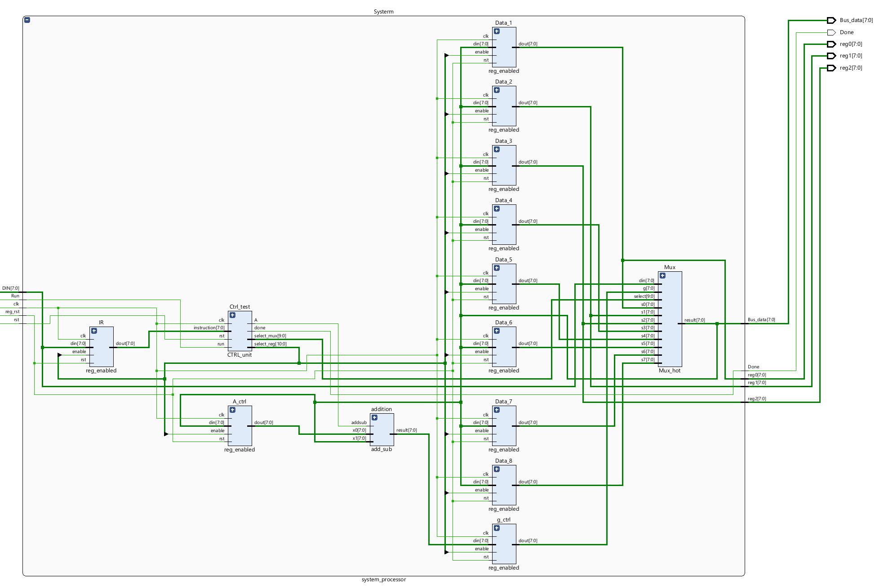Expand the IR reg_enabled block
Viewport: 875px width, 588px height.
point(94,331)
